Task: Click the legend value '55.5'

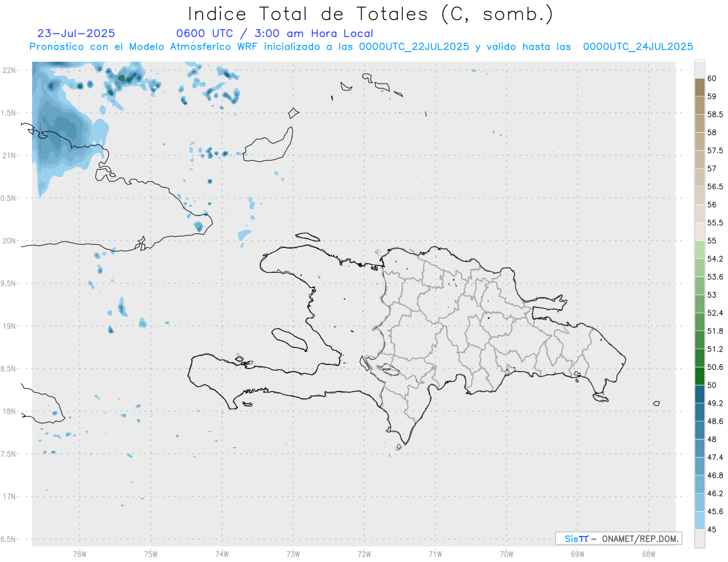Action: (x=715, y=222)
